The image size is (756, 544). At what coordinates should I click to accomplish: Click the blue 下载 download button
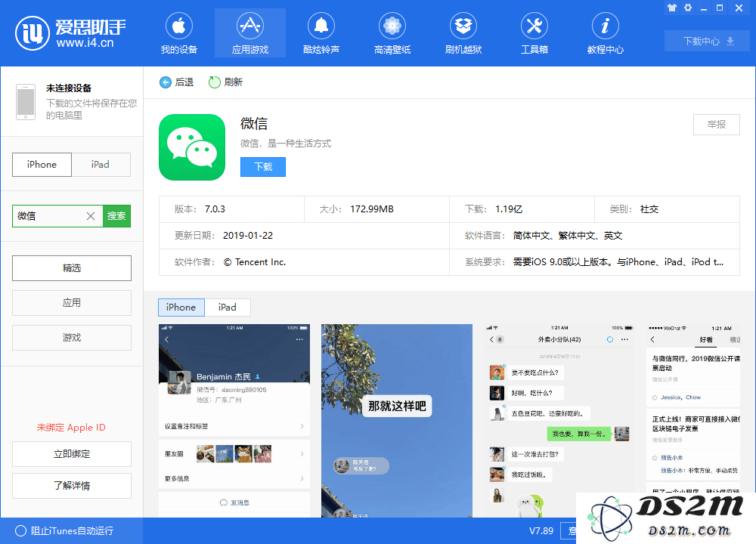tap(263, 167)
